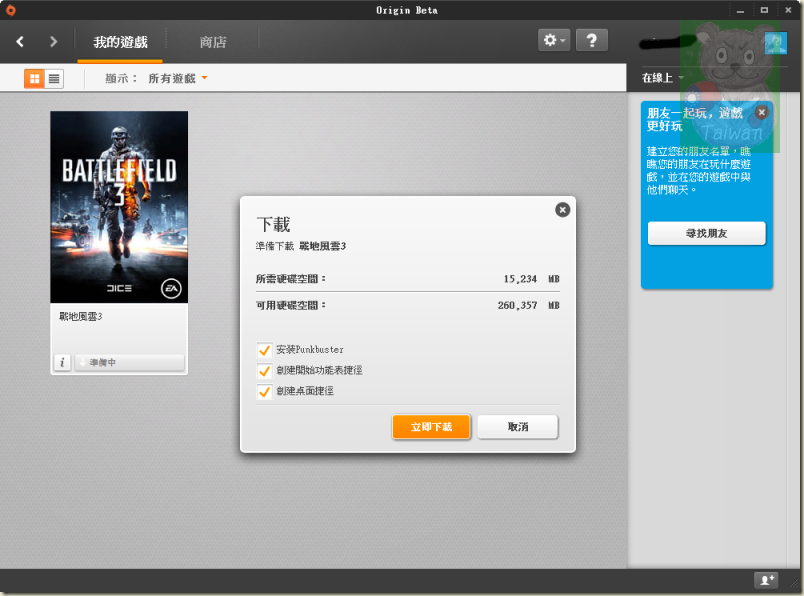Uncheck the 安裝Punkbuster checkbox

[x=264, y=350]
